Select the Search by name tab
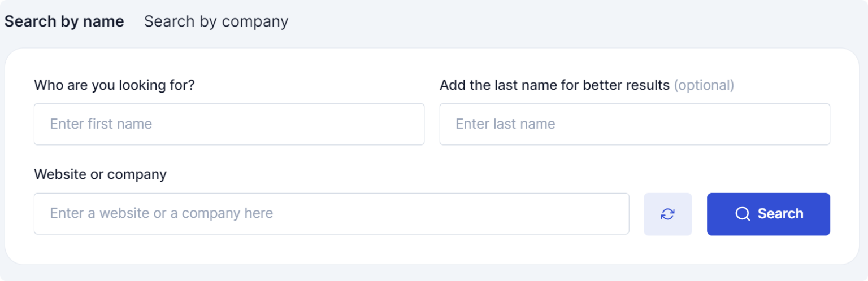The height and width of the screenshot is (281, 868). [64, 21]
